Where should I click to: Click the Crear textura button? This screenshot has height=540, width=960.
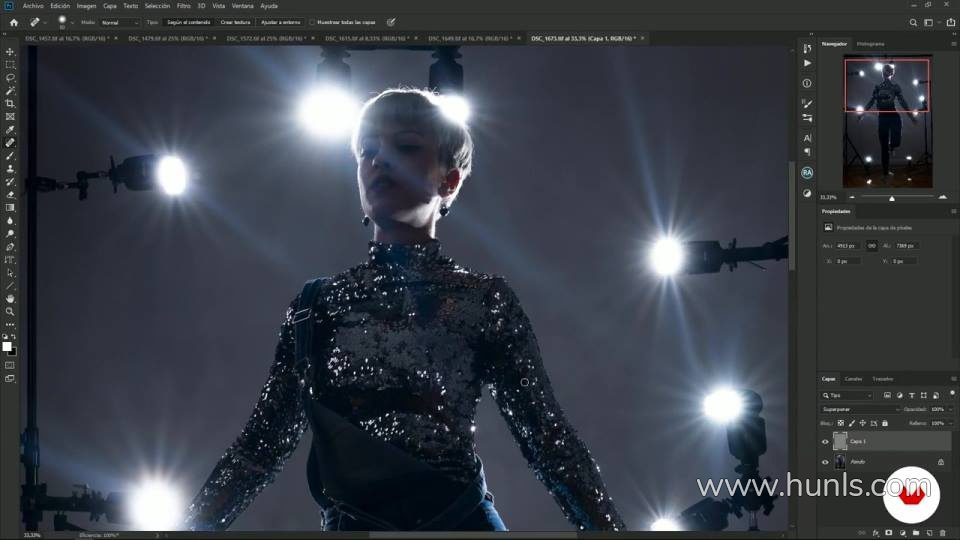[x=234, y=22]
